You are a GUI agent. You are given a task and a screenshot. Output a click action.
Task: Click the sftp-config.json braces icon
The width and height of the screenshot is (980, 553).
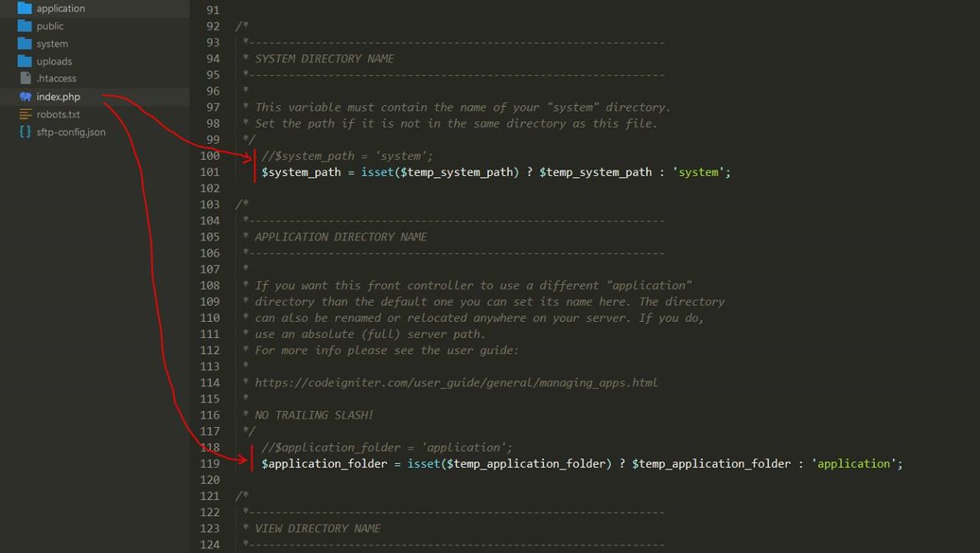point(25,132)
